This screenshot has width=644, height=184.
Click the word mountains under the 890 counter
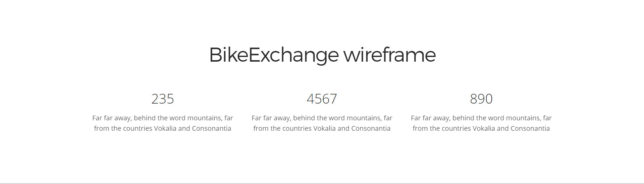tap(523, 118)
